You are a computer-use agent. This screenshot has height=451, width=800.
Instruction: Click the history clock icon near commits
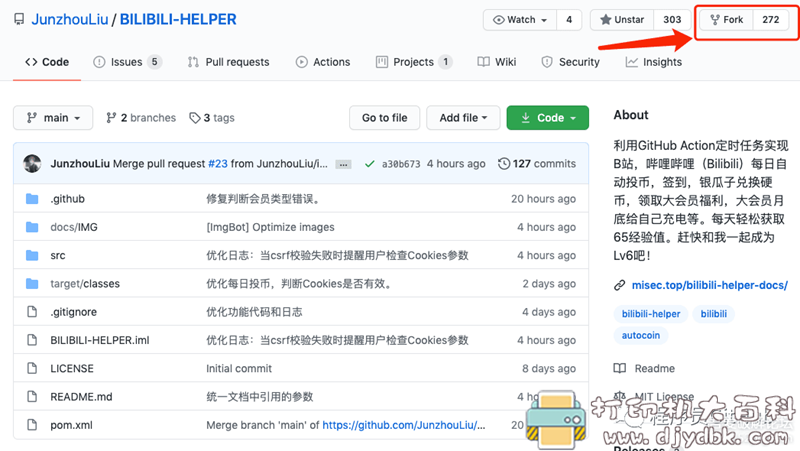pyautogui.click(x=504, y=164)
